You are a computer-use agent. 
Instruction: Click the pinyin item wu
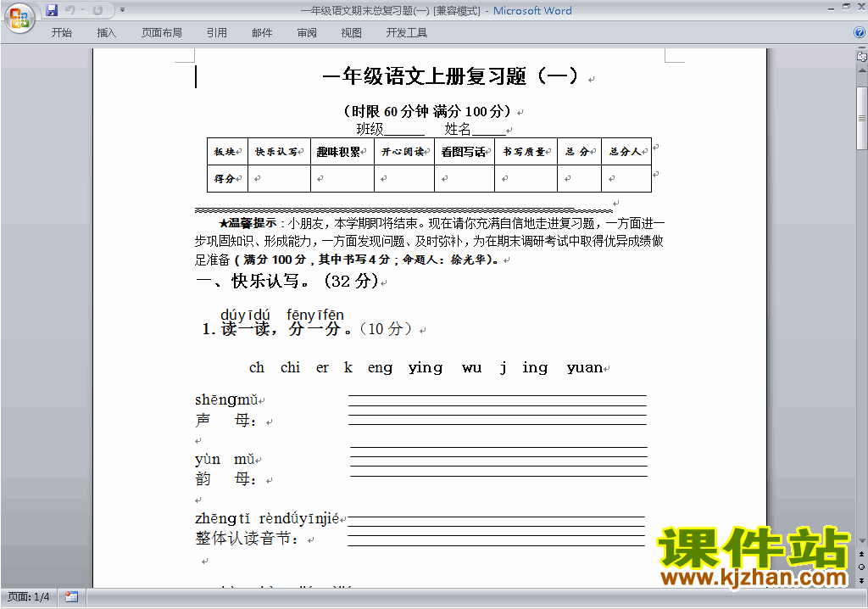coord(471,368)
